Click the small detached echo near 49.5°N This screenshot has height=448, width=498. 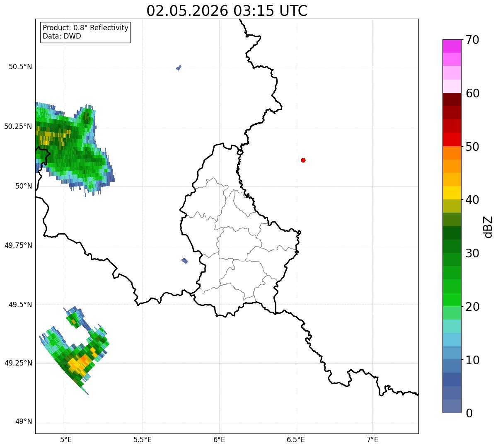[75, 317]
